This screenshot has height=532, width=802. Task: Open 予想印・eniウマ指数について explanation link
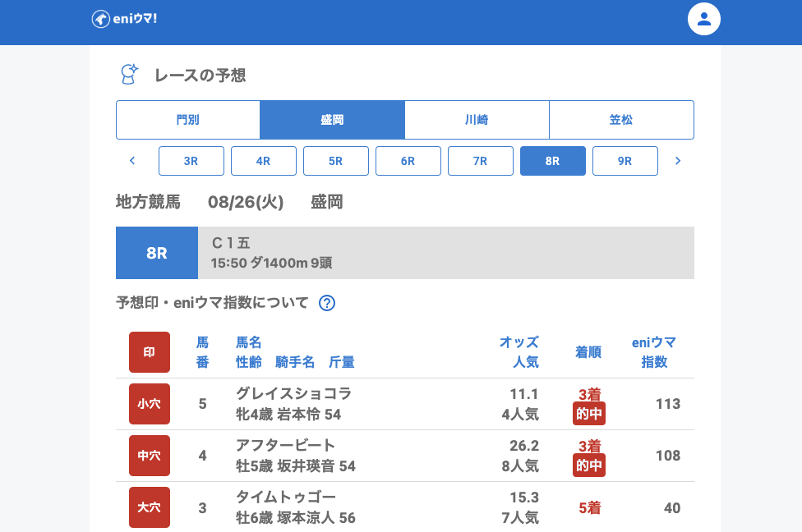tap(212, 303)
